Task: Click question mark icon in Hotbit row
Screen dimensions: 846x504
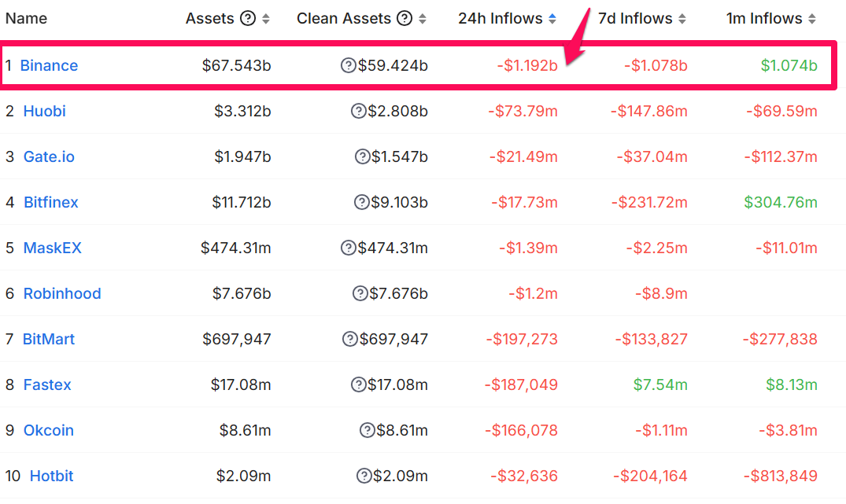Action: point(364,476)
